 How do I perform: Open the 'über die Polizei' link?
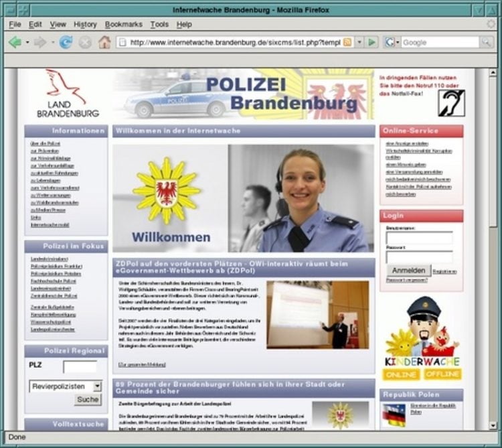tap(45, 143)
